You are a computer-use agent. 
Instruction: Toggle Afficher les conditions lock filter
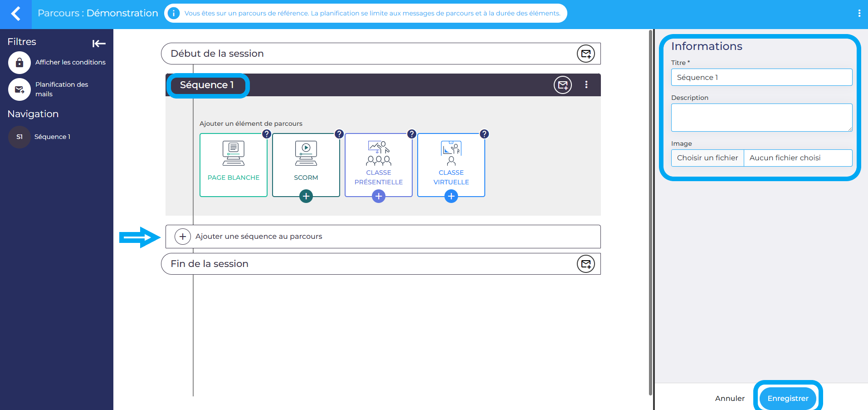[x=20, y=63]
